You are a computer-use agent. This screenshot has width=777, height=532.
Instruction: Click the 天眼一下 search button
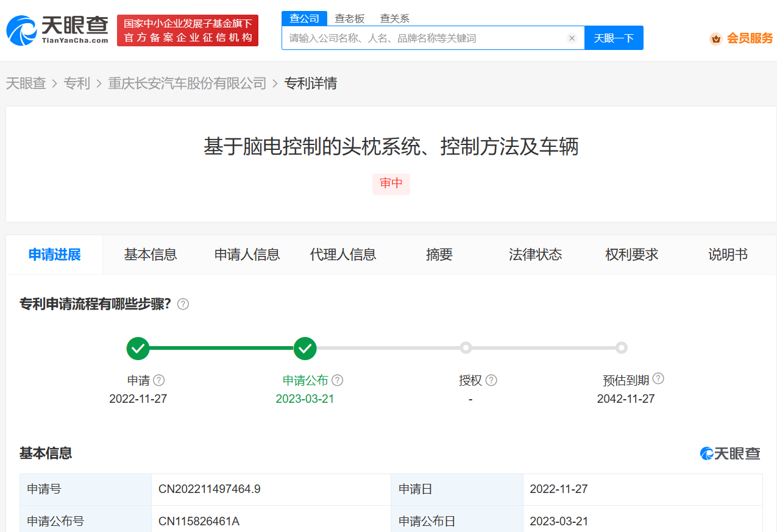614,38
